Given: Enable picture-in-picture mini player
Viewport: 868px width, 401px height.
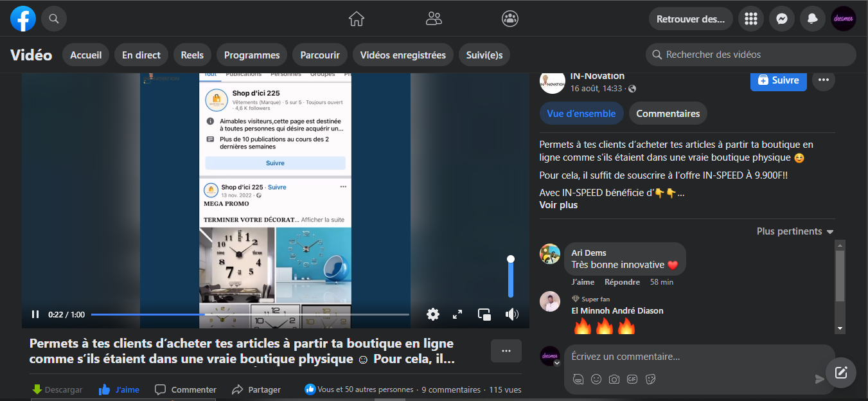Looking at the screenshot, I should tap(484, 314).
